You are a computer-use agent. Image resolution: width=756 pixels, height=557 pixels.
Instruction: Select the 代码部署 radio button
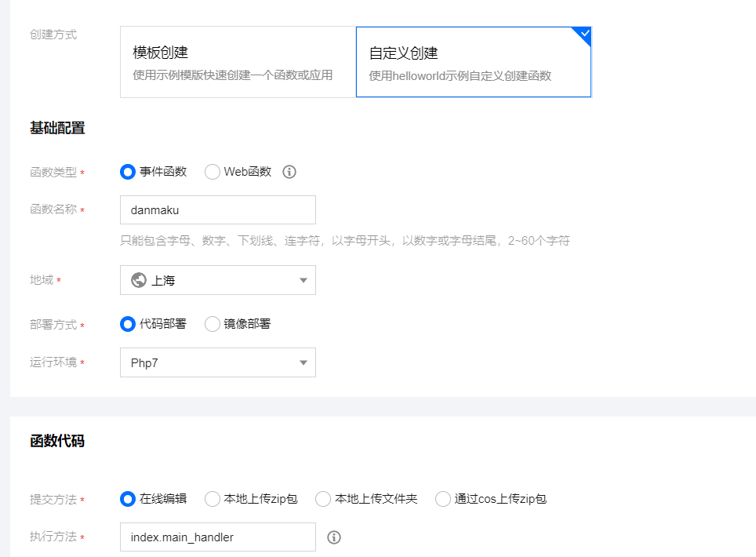128,324
